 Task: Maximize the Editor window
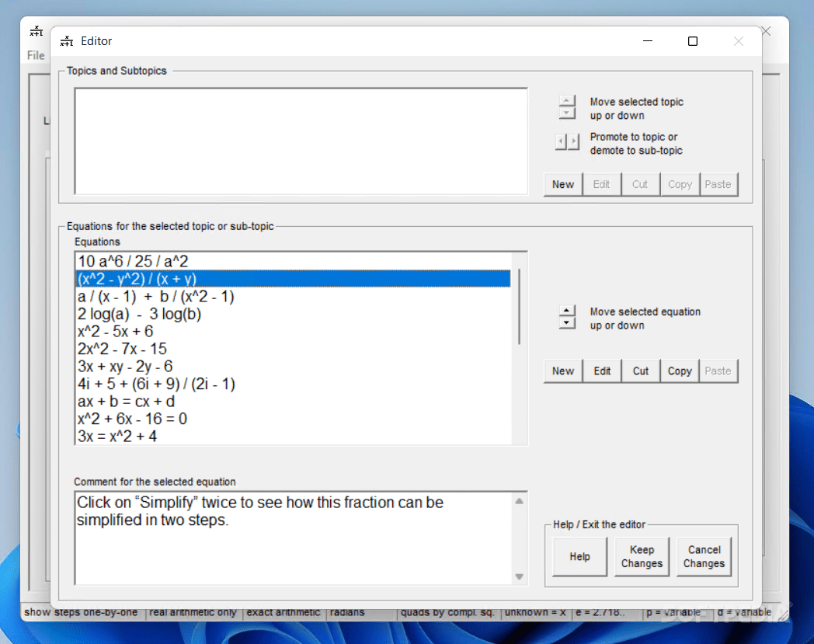pos(693,41)
